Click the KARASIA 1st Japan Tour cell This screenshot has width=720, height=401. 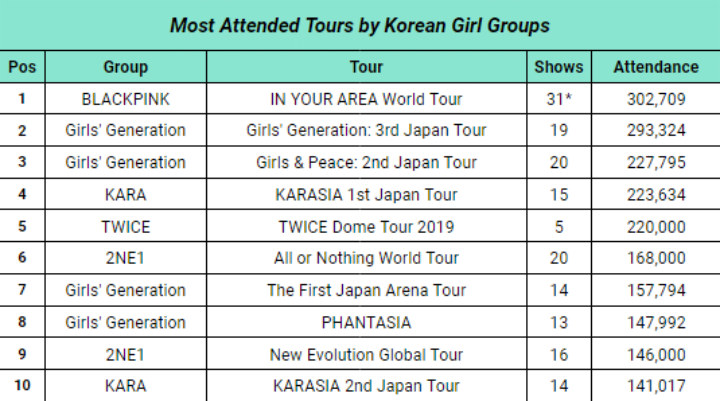366,195
